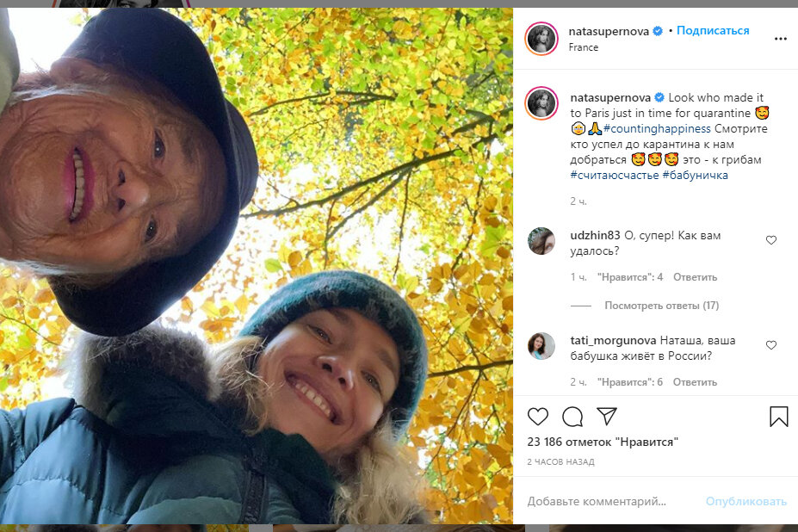Like udzhin83's comment with its heart
The image size is (798, 532).
(770, 240)
